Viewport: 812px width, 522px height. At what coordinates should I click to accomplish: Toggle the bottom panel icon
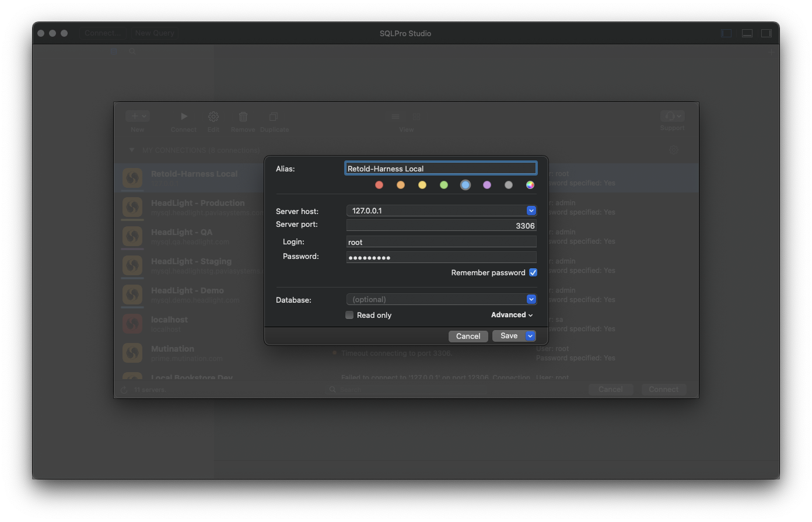pos(747,33)
